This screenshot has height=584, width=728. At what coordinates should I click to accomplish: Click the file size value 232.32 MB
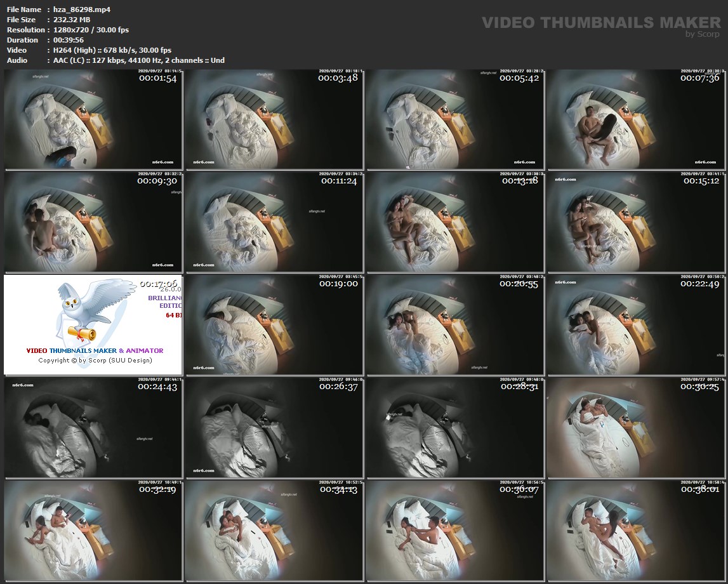pyautogui.click(x=72, y=20)
